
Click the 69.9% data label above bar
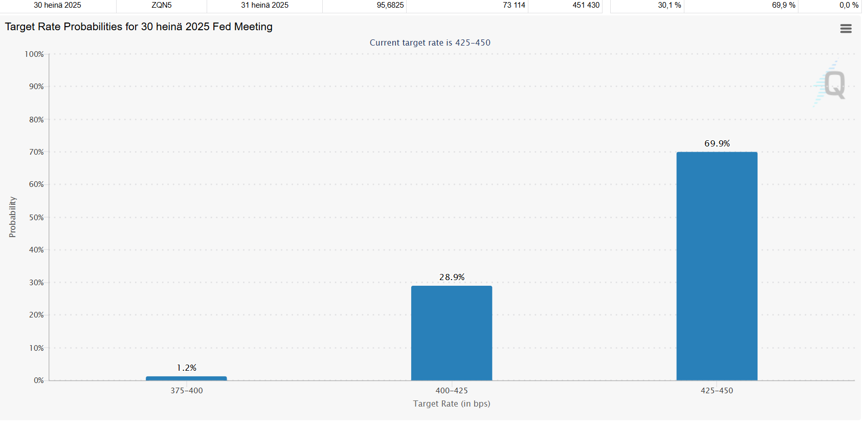pos(717,143)
